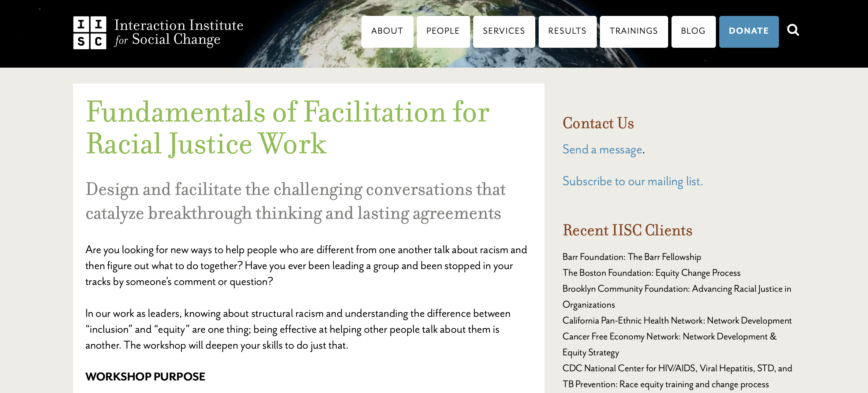
Task: Open Cancer Free Economy Network listing
Action: [x=670, y=336]
